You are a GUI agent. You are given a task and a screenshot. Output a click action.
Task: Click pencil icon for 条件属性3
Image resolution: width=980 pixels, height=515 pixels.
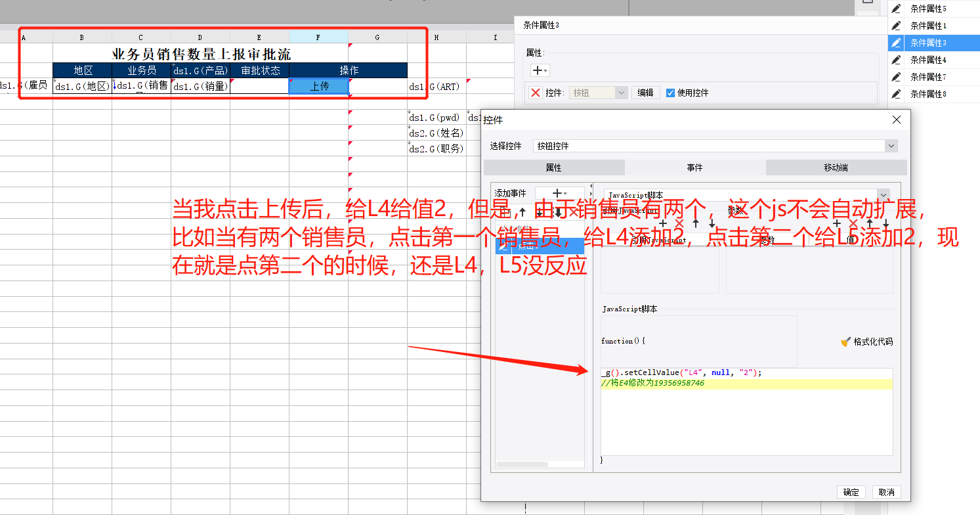point(897,43)
